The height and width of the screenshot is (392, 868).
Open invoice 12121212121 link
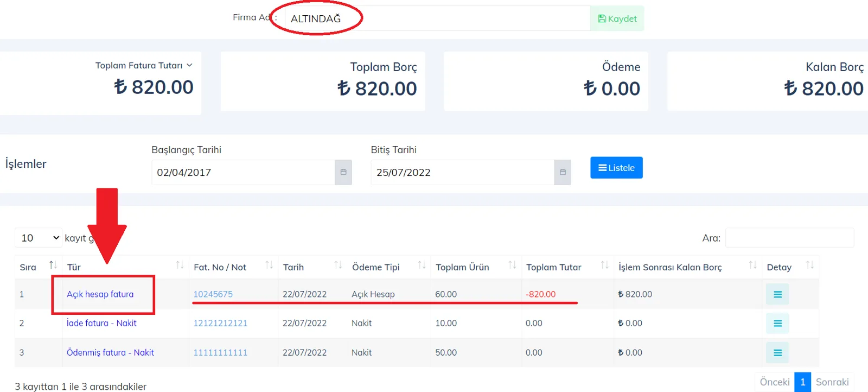220,323
